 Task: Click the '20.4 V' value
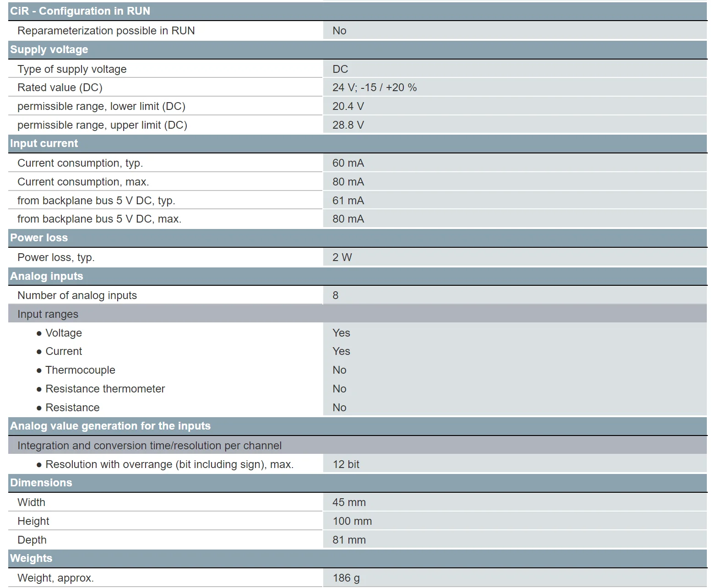pos(348,106)
